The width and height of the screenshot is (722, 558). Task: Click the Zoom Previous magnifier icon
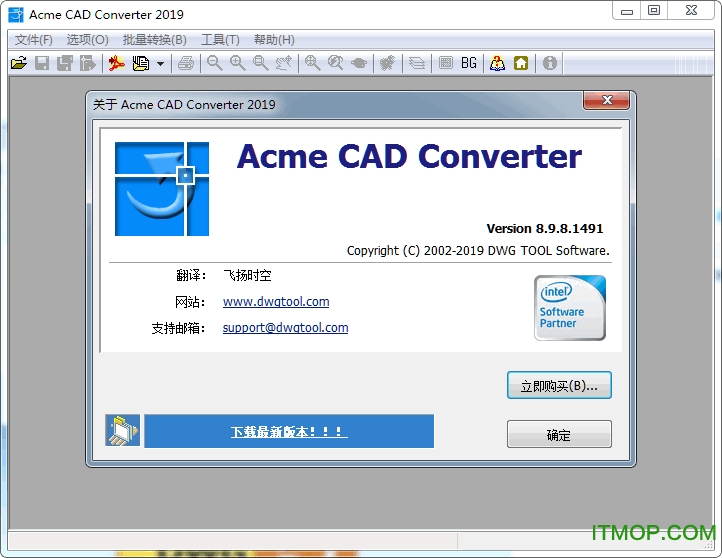(336, 63)
